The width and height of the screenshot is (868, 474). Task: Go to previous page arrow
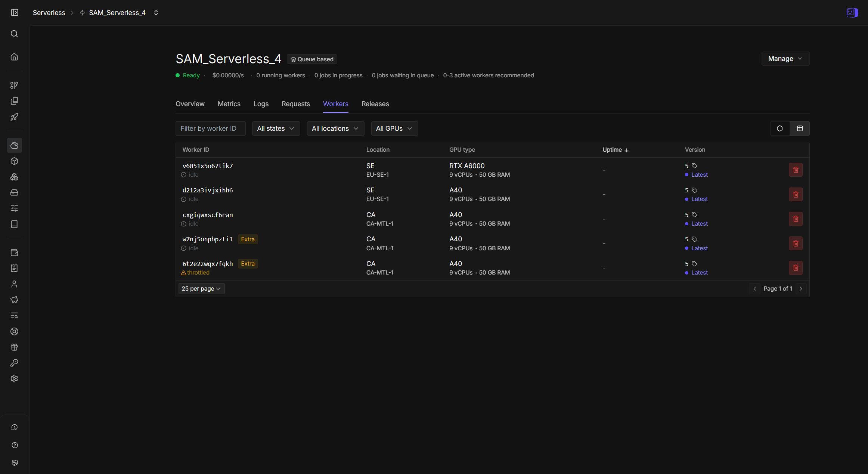click(x=754, y=289)
